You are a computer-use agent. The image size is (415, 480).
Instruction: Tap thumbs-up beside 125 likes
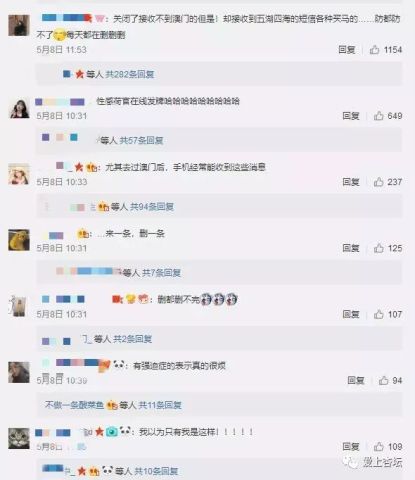pos(379,248)
